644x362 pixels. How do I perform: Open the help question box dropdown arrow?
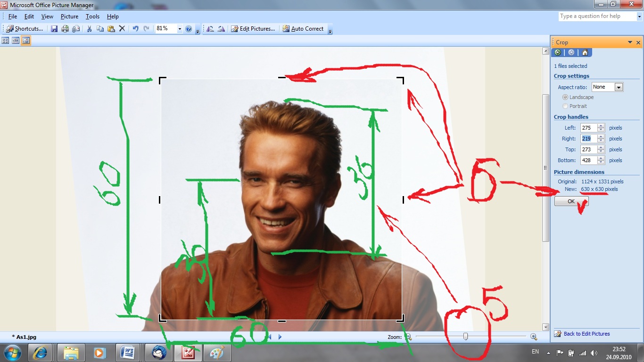pyautogui.click(x=639, y=16)
